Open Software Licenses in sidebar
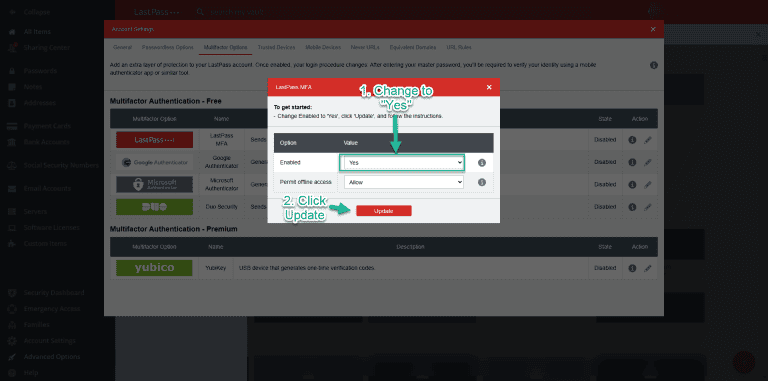The height and width of the screenshot is (381, 768). 51,228
